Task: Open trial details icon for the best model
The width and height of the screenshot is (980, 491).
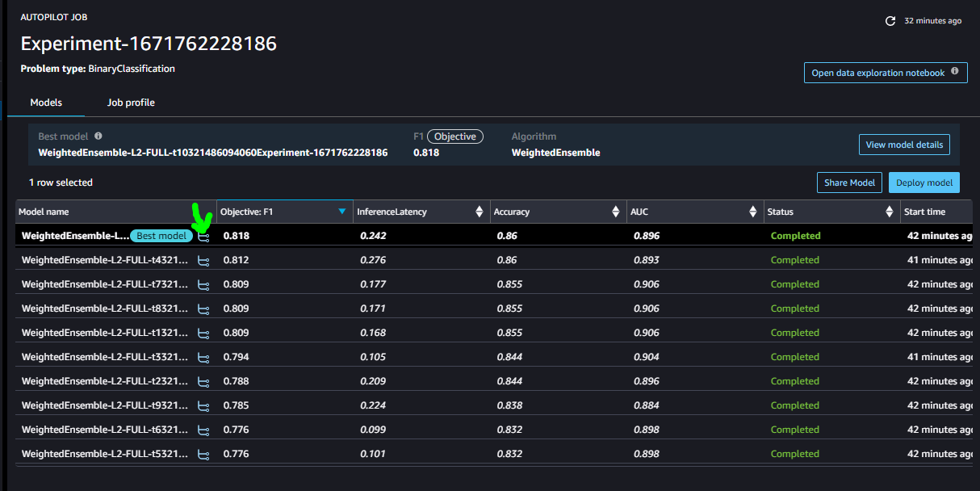Action: tap(203, 235)
